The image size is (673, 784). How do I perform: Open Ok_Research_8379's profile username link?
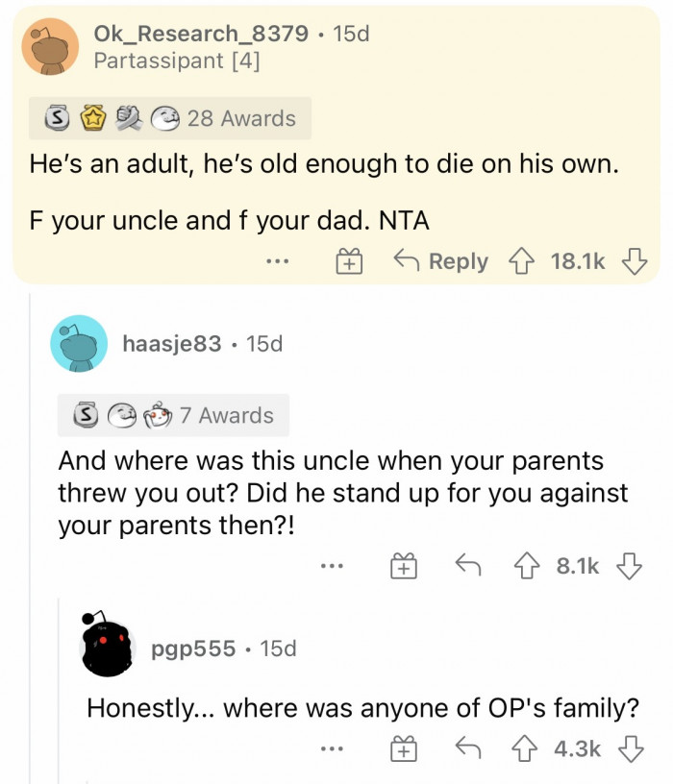click(201, 34)
